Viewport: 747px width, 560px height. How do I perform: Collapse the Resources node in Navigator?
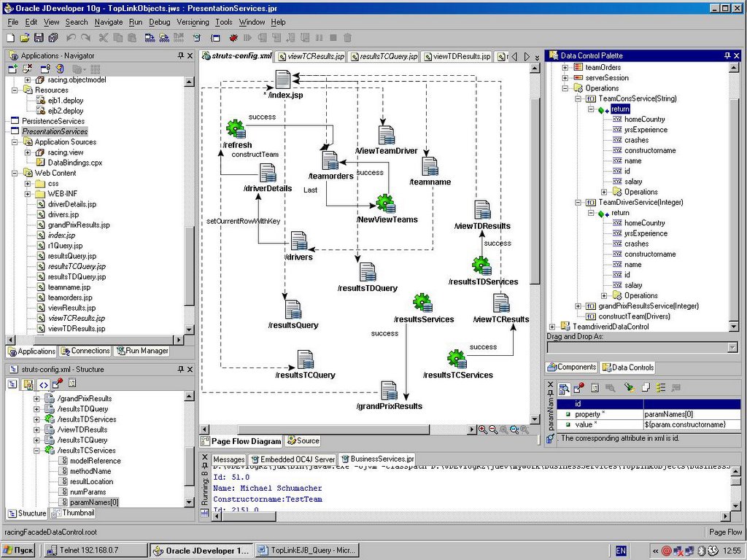(15, 90)
